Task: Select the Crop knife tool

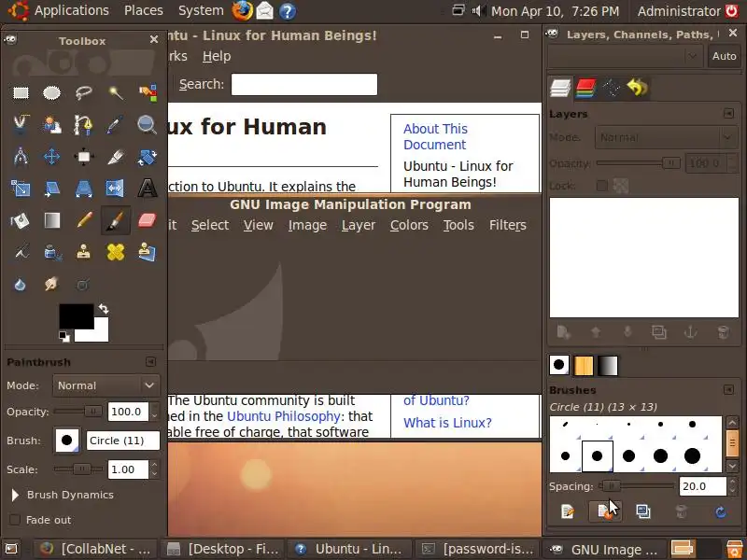Action: 116,157
